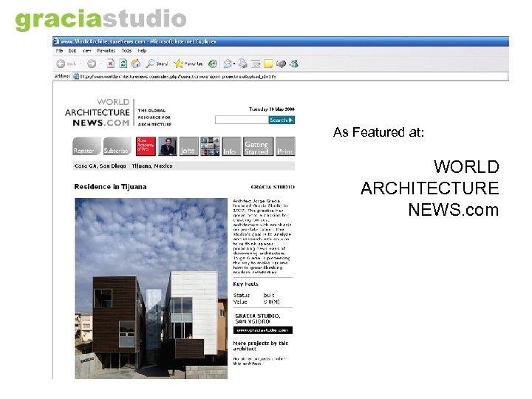The height and width of the screenshot is (399, 532).
Task: Click the 'As Featured at:' text
Action: 378,132
